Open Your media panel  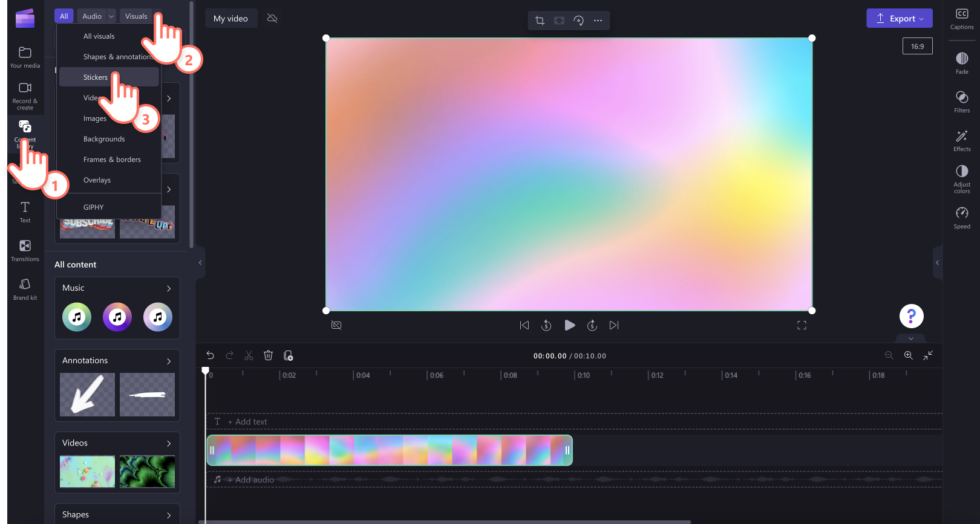tap(25, 57)
